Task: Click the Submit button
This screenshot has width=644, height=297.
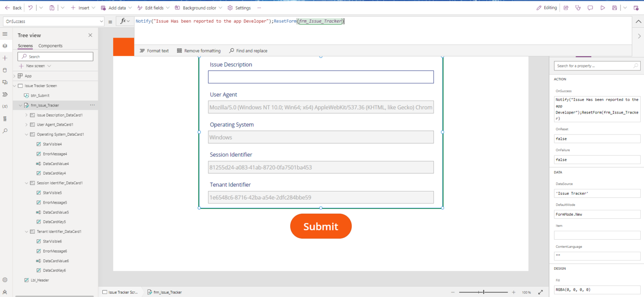Action: (321, 226)
